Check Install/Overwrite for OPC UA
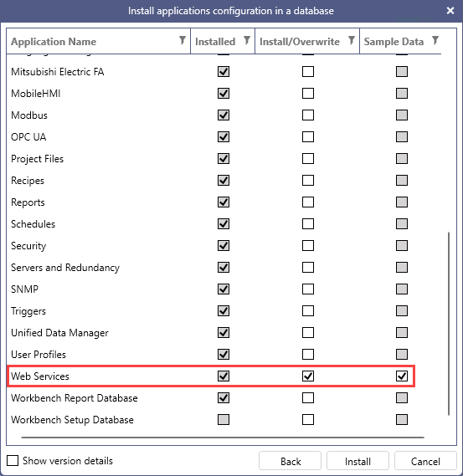 click(308, 137)
